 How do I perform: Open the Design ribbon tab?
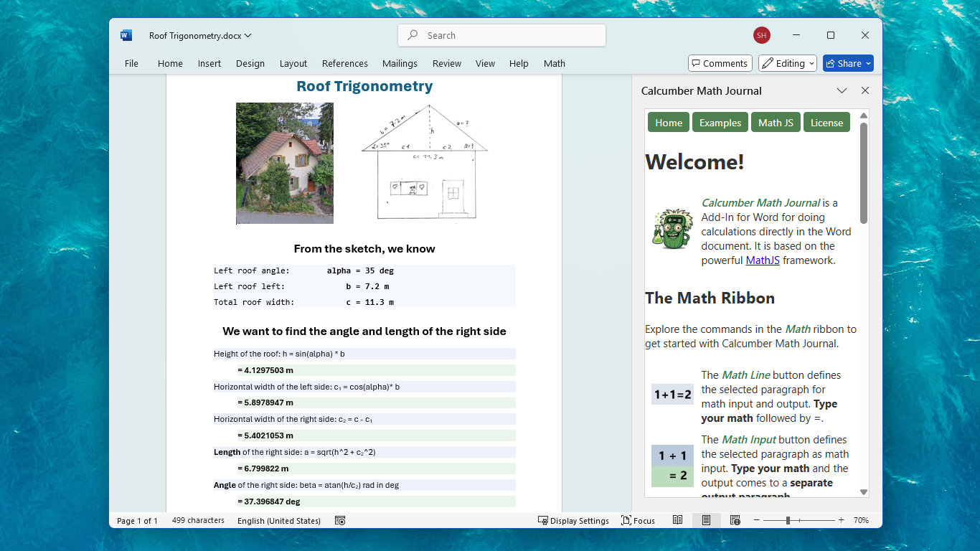tap(250, 63)
